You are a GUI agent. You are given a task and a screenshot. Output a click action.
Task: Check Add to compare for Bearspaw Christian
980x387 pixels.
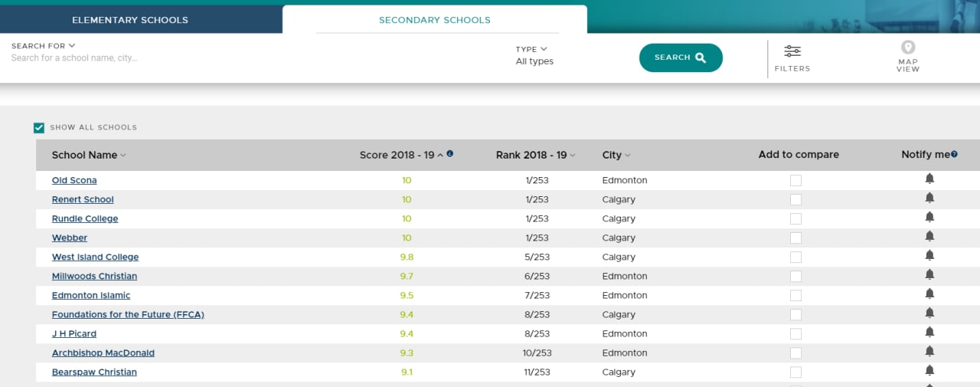(795, 372)
